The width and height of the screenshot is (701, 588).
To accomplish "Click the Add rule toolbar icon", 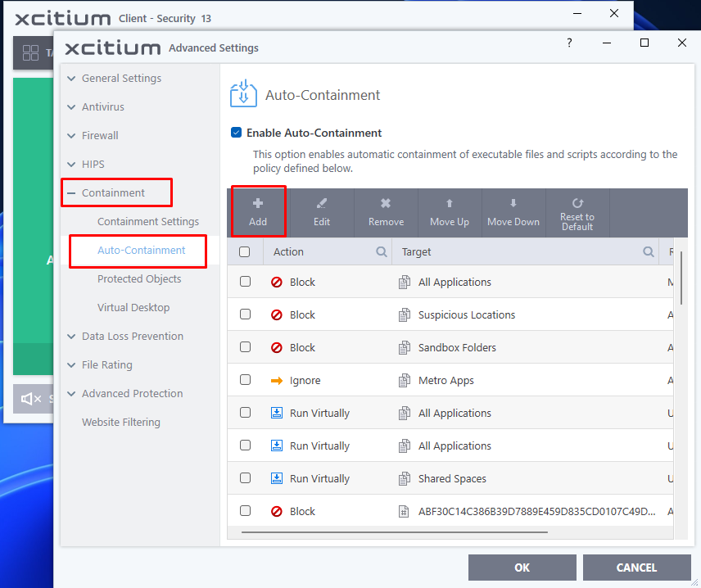I will (x=258, y=204).
